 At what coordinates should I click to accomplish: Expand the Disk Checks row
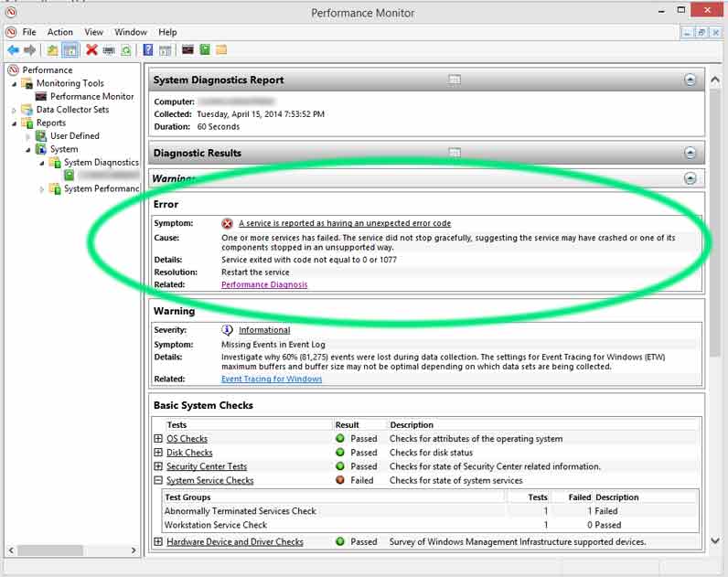coord(158,452)
